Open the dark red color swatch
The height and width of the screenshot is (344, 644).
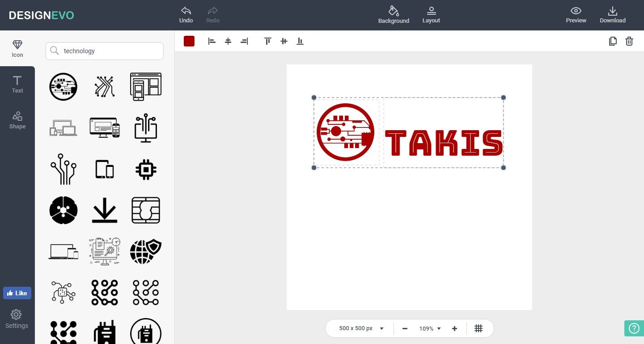tap(189, 41)
